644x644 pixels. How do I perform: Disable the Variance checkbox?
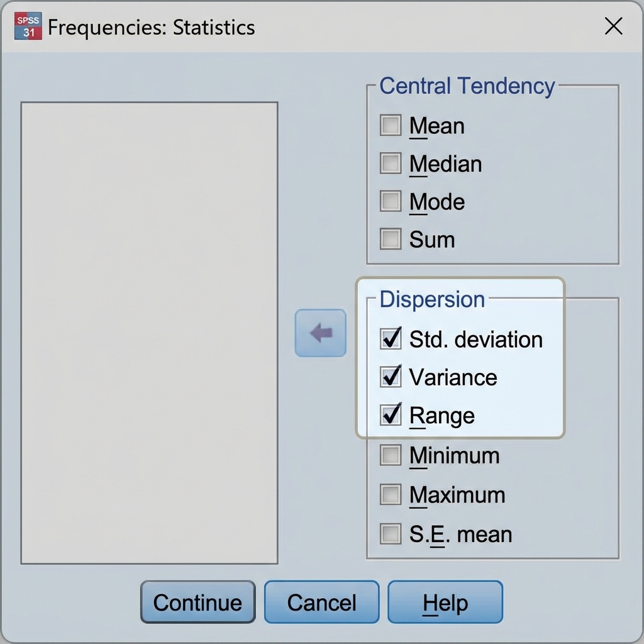(x=391, y=377)
